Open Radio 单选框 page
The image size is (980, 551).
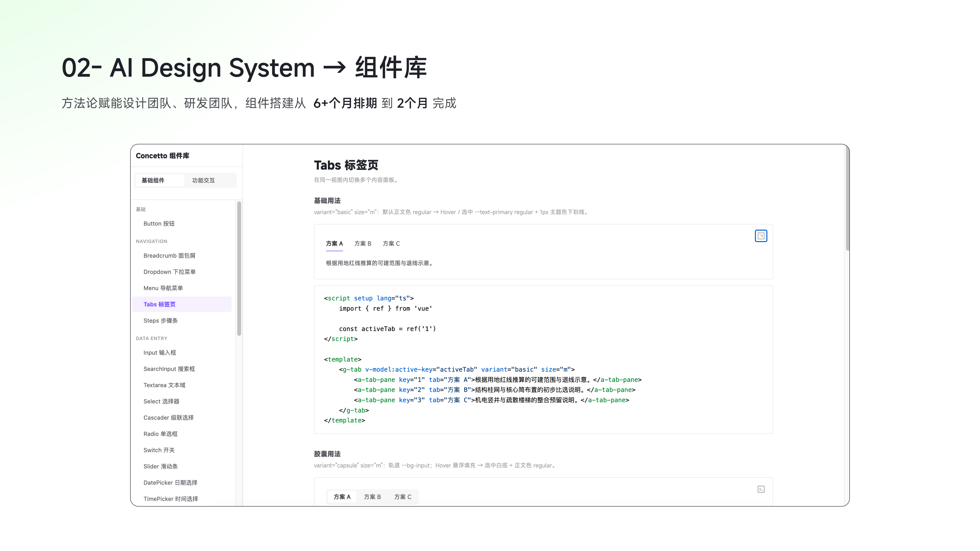(182, 434)
